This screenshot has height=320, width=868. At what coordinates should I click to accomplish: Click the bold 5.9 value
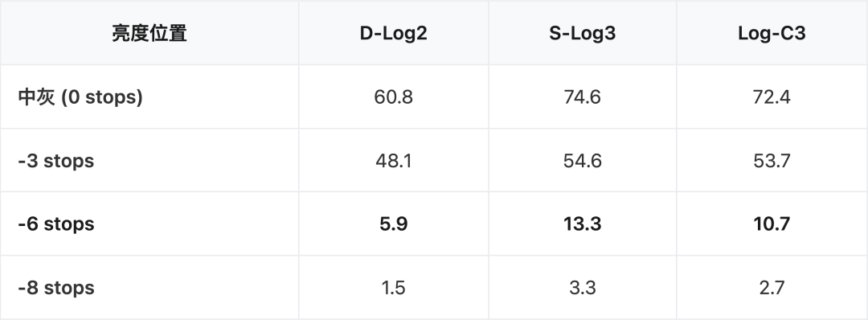click(394, 224)
